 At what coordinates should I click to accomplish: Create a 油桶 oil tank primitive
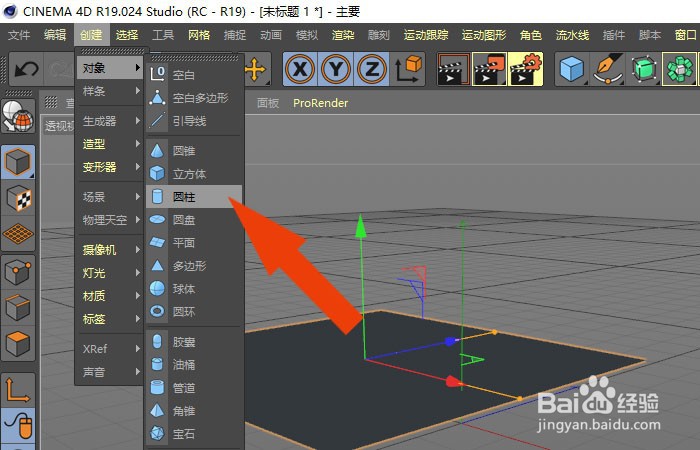pos(194,365)
